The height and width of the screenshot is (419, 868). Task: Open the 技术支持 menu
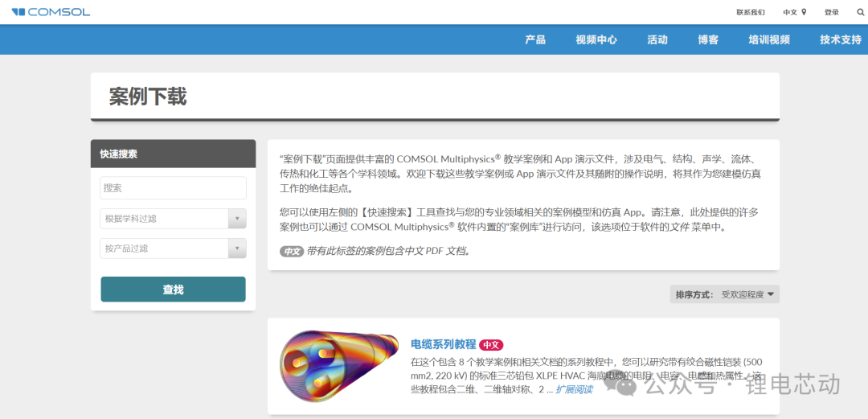click(x=841, y=39)
